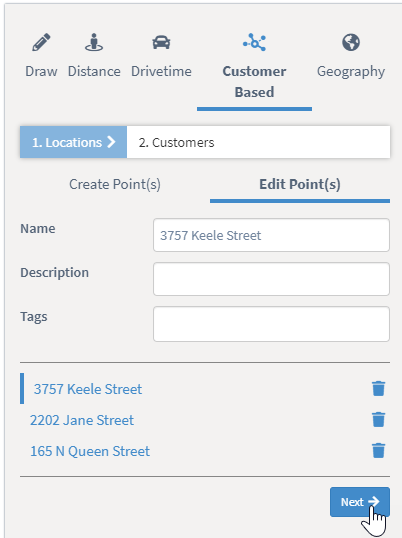Click the chevron after 1. Locations
Image resolution: width=402 pixels, height=538 pixels.
[x=111, y=142]
